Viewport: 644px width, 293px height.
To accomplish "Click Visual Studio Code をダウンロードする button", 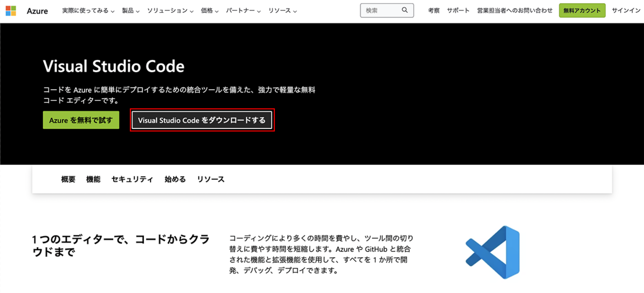I will pos(202,120).
